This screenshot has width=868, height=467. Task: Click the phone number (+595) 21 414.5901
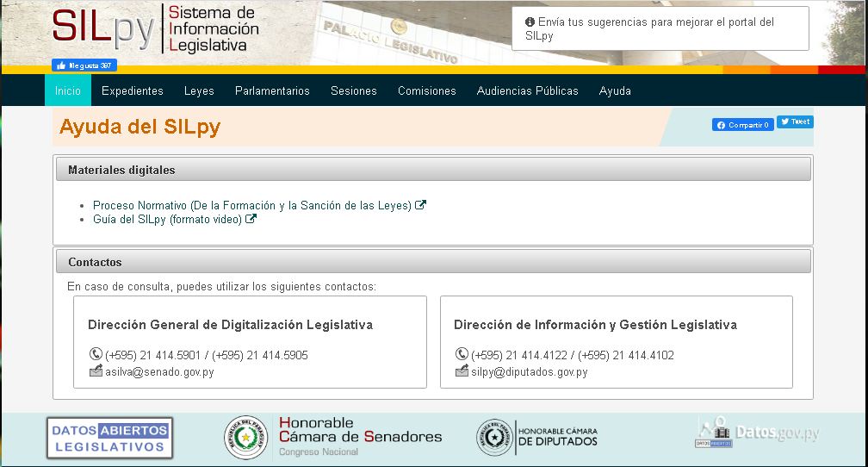[x=152, y=355]
